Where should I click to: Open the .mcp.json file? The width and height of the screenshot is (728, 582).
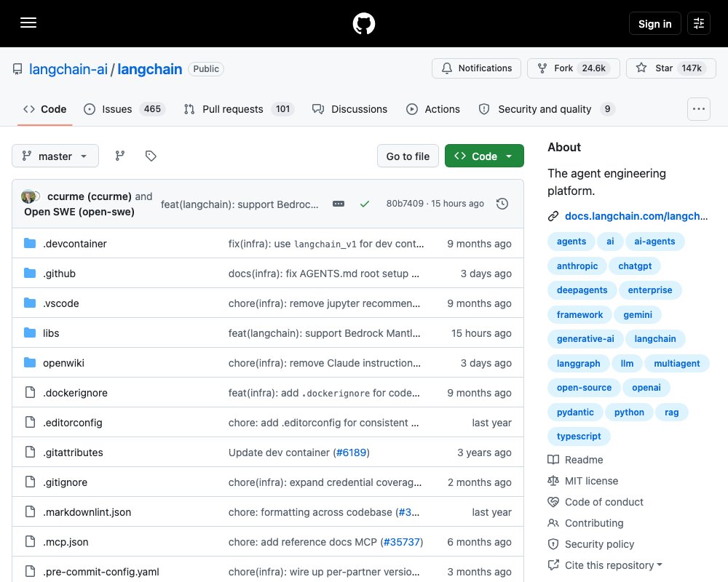pos(66,542)
